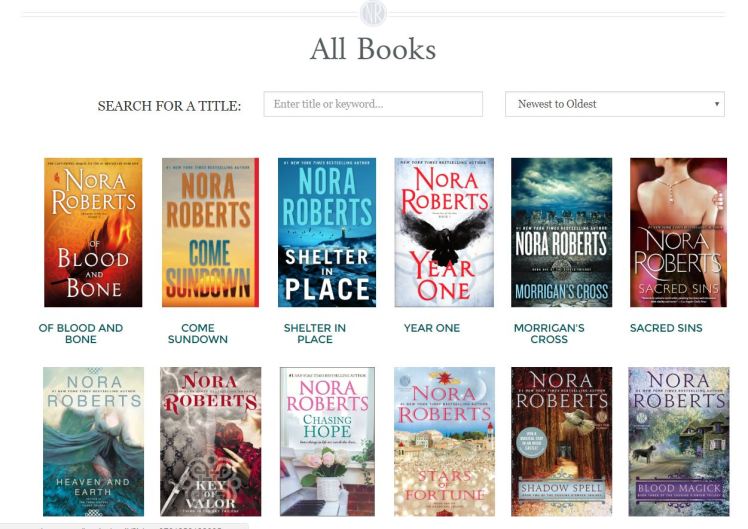Focus the title or keyword search field
The height and width of the screenshot is (529, 748).
click(373, 104)
